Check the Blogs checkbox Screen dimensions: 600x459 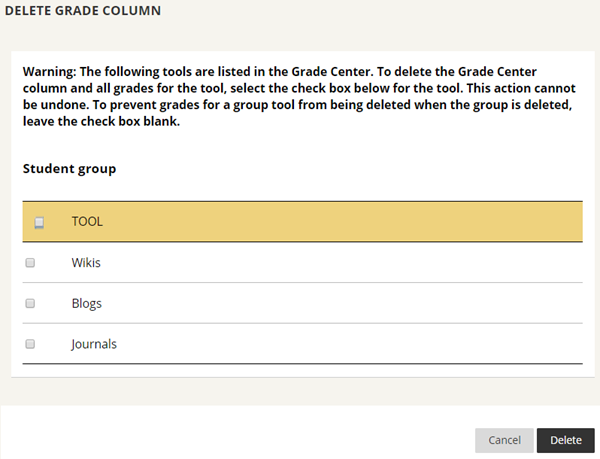tap(30, 303)
